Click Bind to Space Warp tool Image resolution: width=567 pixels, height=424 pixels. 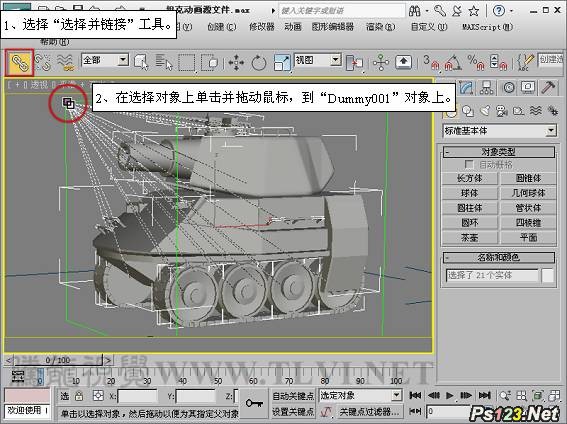[x=65, y=63]
